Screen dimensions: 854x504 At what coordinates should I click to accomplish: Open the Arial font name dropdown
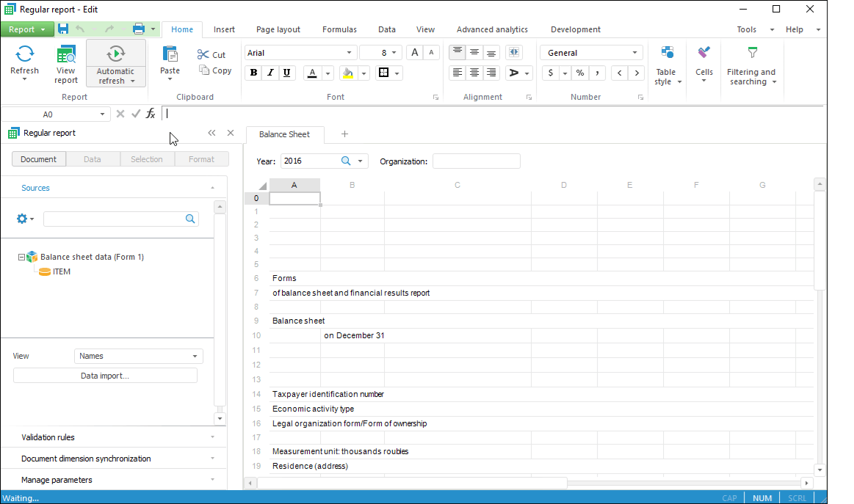coord(349,53)
